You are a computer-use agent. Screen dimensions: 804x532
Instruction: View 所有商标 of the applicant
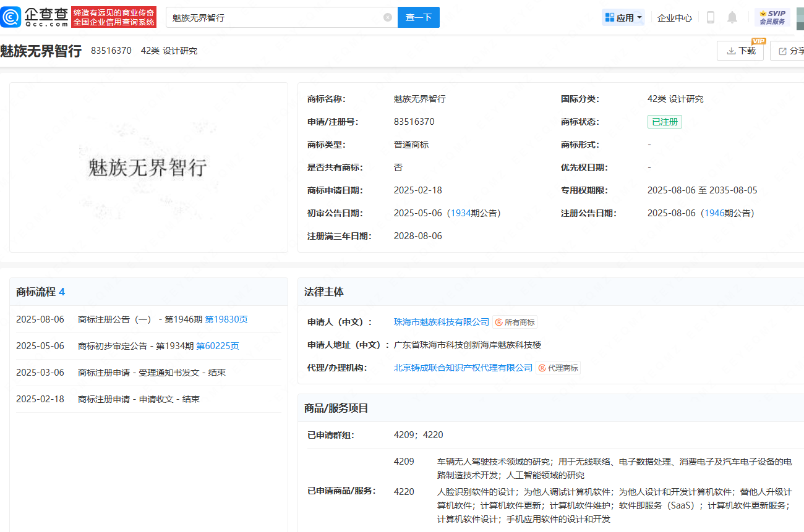pos(515,322)
